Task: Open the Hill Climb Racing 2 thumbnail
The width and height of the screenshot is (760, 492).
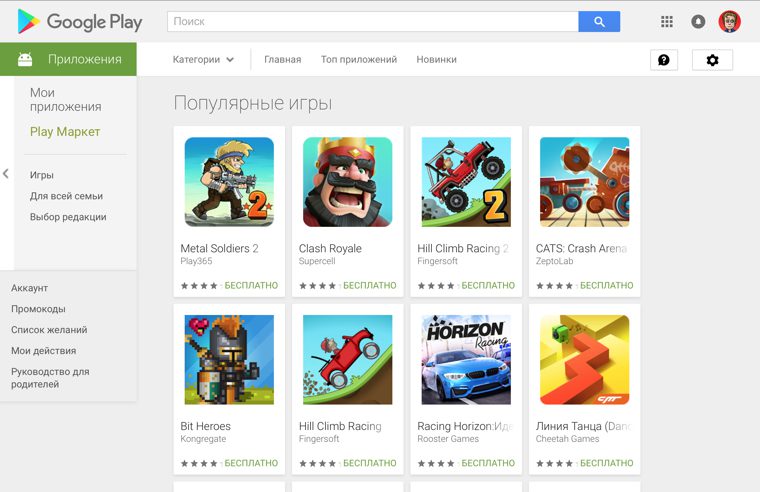Action: 466,182
